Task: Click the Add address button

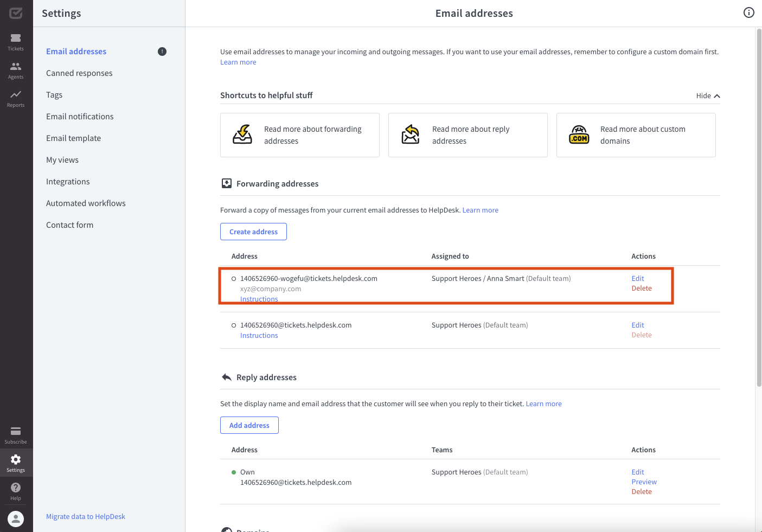Action: (x=249, y=425)
